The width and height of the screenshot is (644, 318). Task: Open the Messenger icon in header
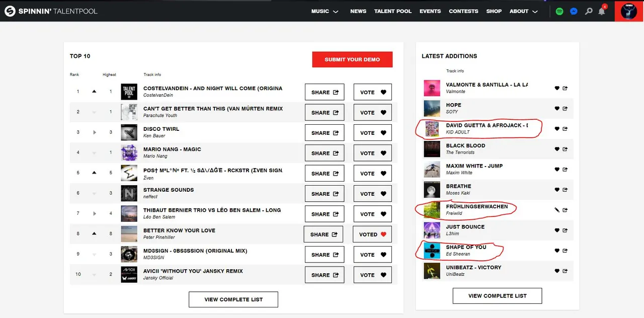[x=574, y=11]
